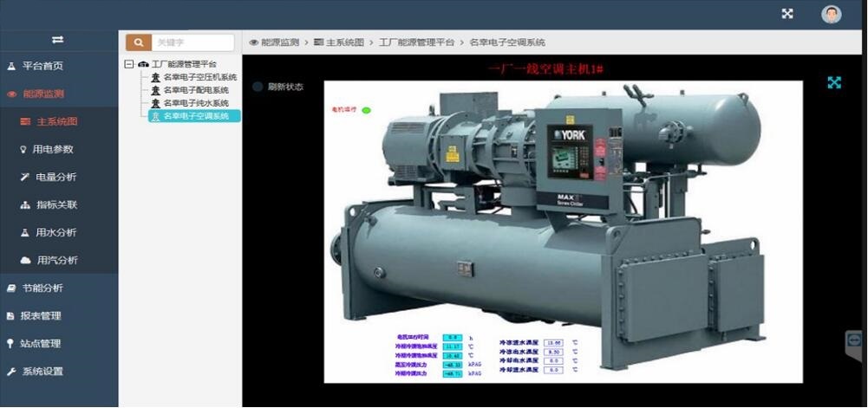Click the 冷冻进水温度 value box
868x408 pixels.
[553, 343]
